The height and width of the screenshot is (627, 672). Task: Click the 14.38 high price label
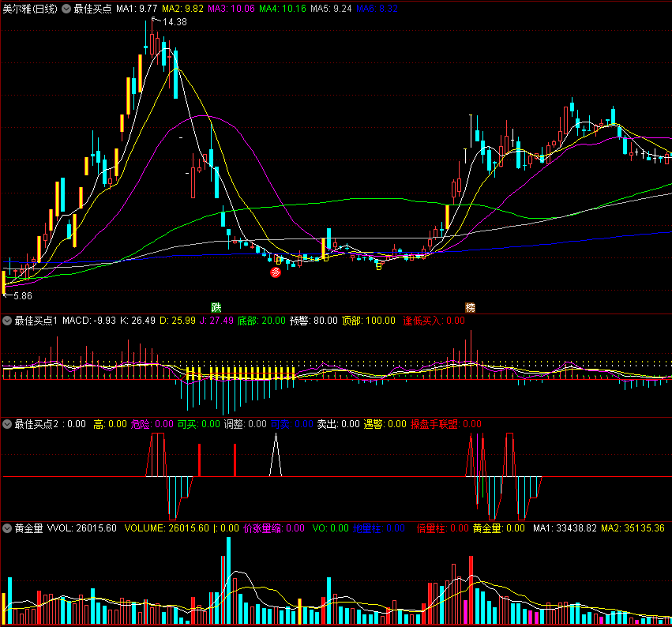tap(175, 22)
